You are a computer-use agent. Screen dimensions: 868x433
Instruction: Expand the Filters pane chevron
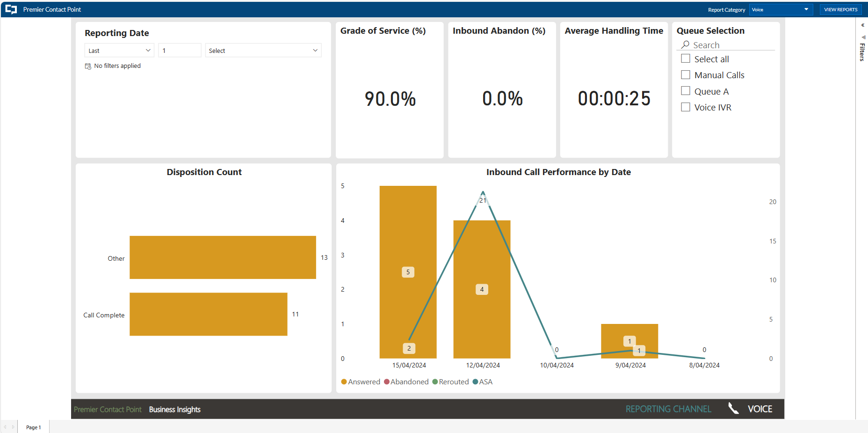point(863,25)
